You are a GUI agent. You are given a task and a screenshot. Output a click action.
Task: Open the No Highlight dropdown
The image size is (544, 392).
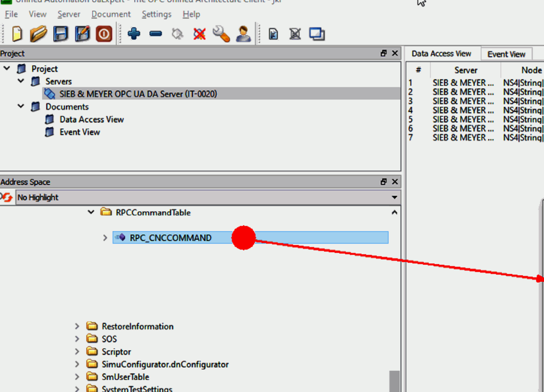[208, 197]
